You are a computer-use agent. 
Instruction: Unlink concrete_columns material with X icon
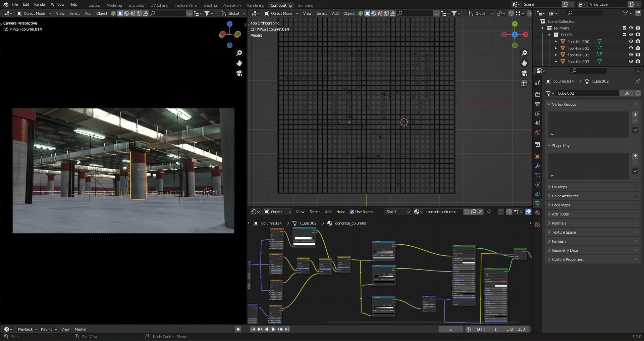pyautogui.click(x=480, y=212)
